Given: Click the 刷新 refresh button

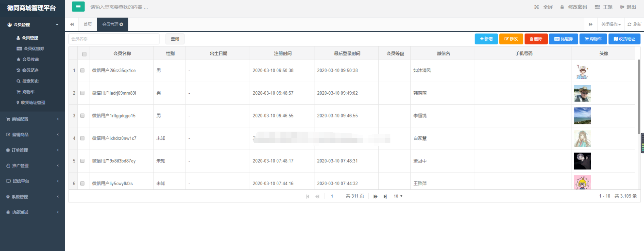Looking at the screenshot, I should [x=634, y=24].
